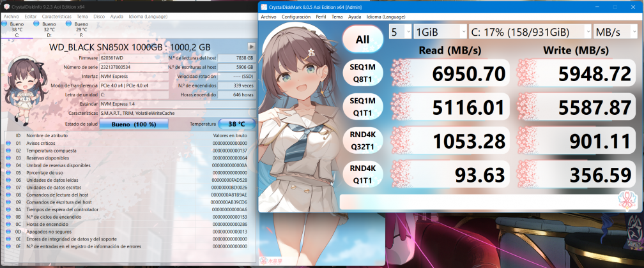This screenshot has width=644, height=268.
Task: Click the next disk arrow button
Action: pyautogui.click(x=251, y=47)
